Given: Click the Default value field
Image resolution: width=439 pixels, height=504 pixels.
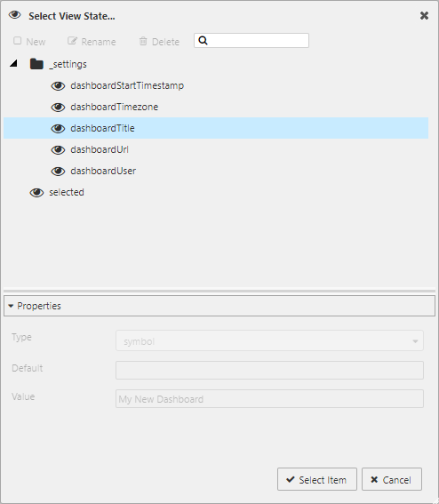Looking at the screenshot, I should [269, 371].
